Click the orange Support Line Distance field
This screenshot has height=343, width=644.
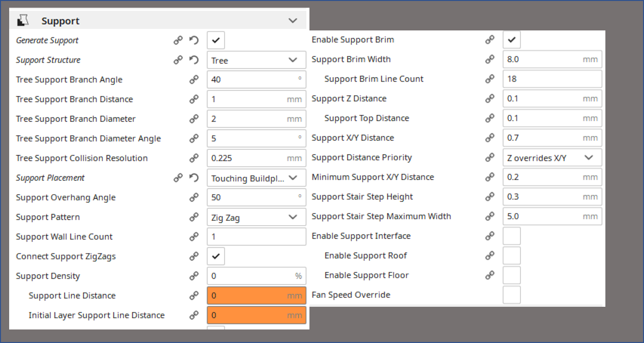tap(256, 296)
